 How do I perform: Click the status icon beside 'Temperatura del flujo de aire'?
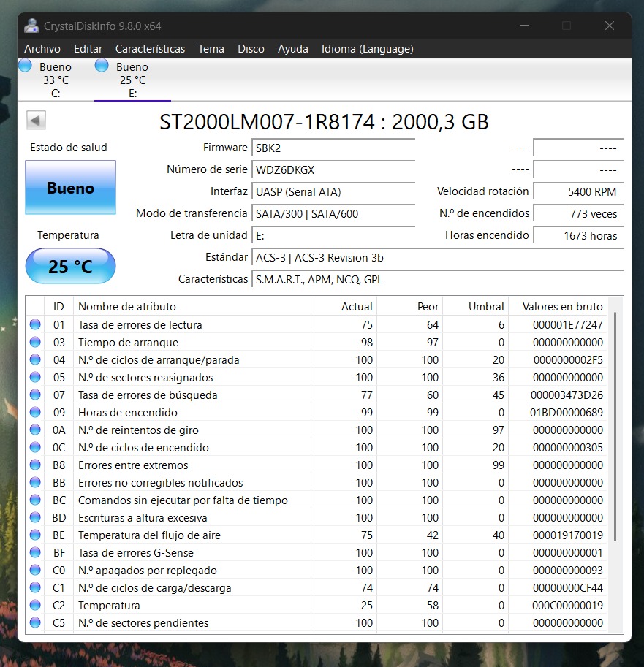[35, 535]
